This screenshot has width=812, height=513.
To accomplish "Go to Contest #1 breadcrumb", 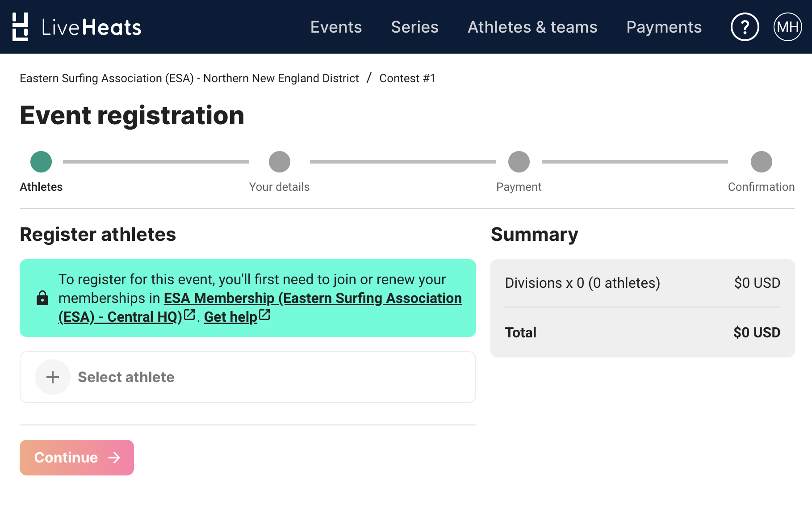I will tap(407, 78).
